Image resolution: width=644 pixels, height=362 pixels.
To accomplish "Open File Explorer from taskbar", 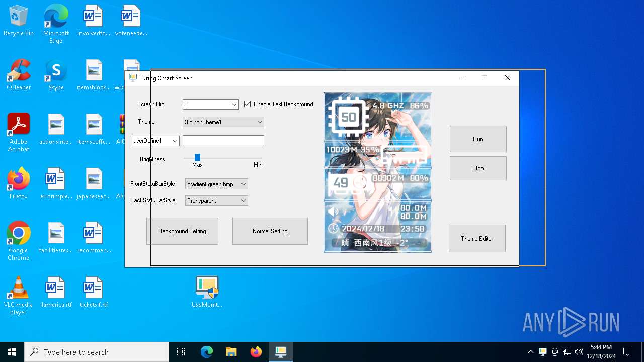I will (231, 352).
